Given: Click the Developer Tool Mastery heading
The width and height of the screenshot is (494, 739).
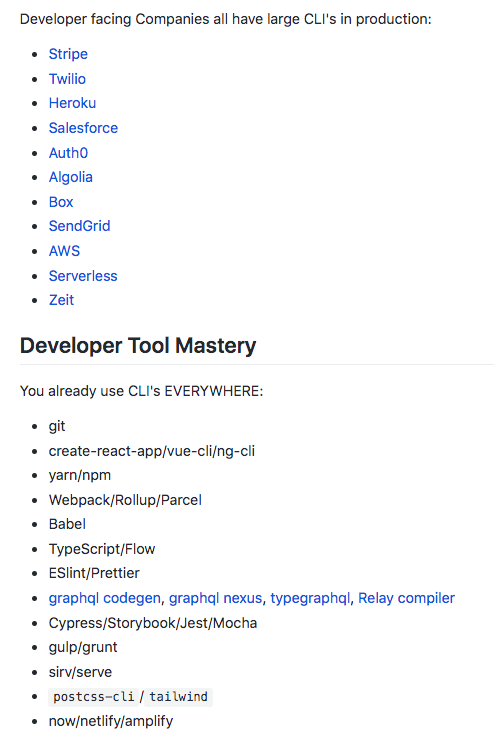Looking at the screenshot, I should click(x=138, y=346).
